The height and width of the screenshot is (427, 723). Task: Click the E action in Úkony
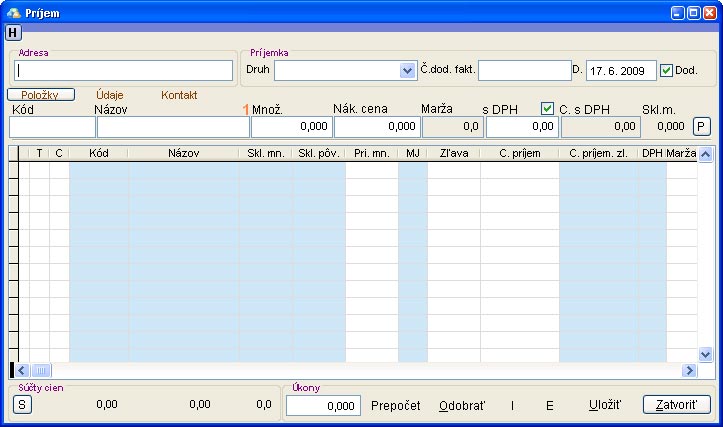549,405
